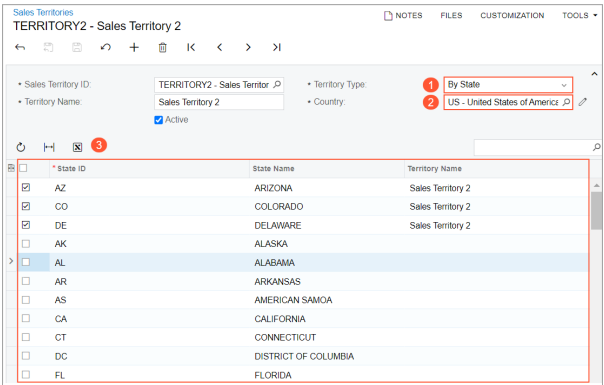604x385 pixels.
Task: Go to the first record
Action: [x=191, y=47]
